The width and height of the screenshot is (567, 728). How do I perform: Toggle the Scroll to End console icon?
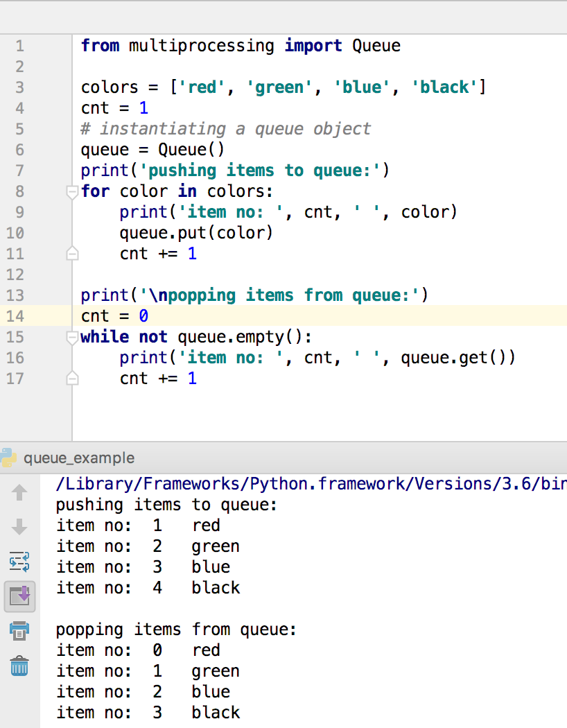tap(19, 596)
